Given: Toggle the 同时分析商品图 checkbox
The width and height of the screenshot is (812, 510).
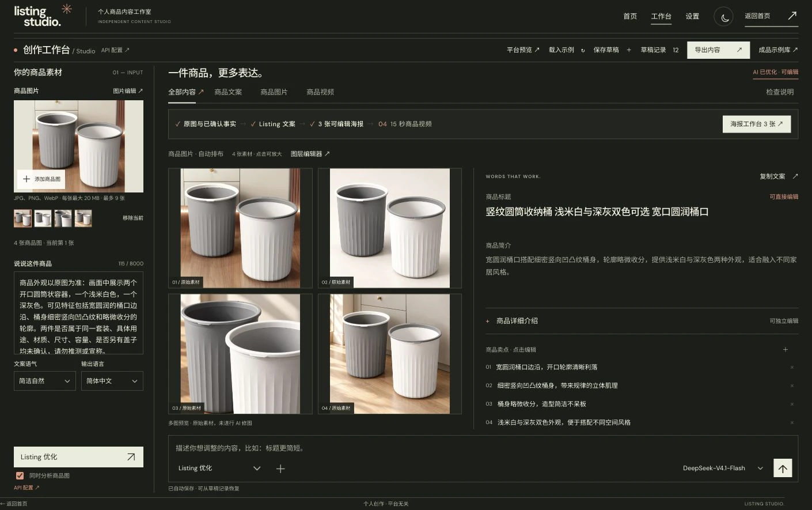Looking at the screenshot, I should [20, 475].
